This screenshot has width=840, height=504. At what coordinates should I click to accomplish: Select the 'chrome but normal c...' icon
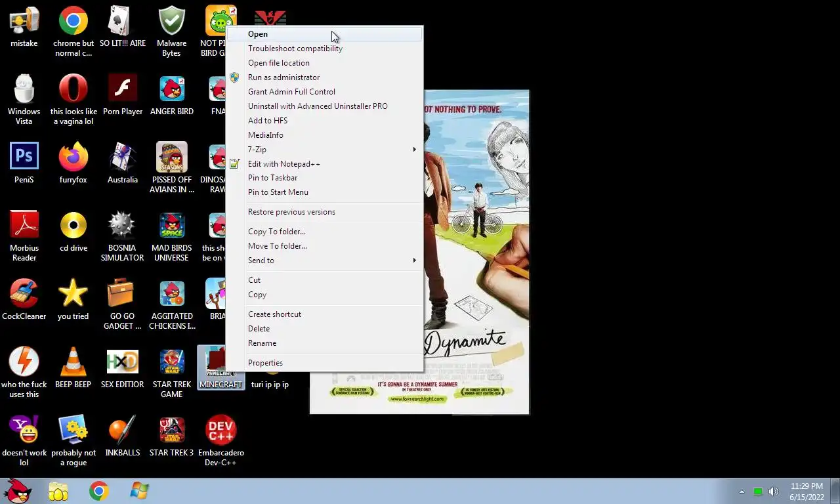(73, 31)
